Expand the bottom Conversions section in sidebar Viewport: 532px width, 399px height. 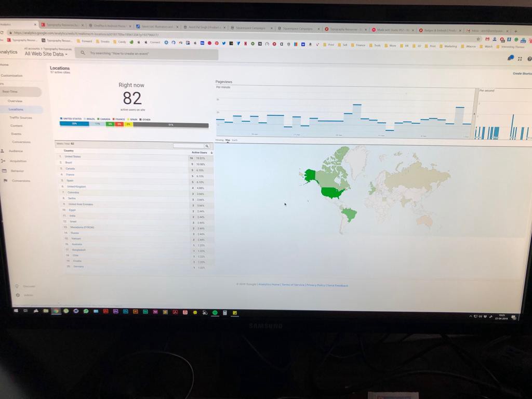coord(21,181)
